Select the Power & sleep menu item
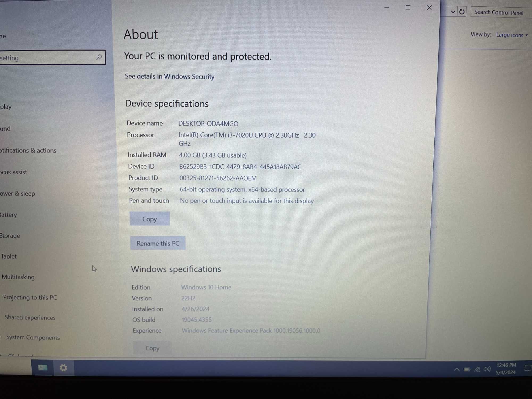The height and width of the screenshot is (399, 532). point(18,193)
